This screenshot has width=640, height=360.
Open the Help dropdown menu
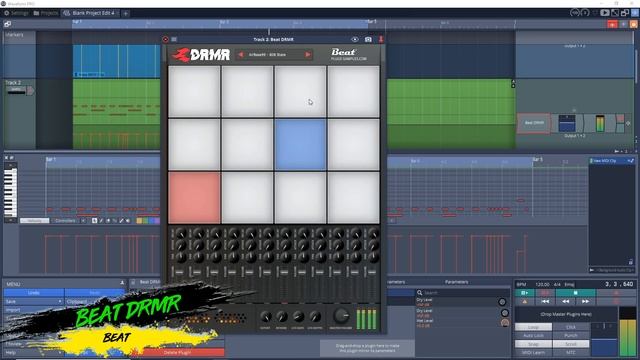pyautogui.click(x=34, y=352)
